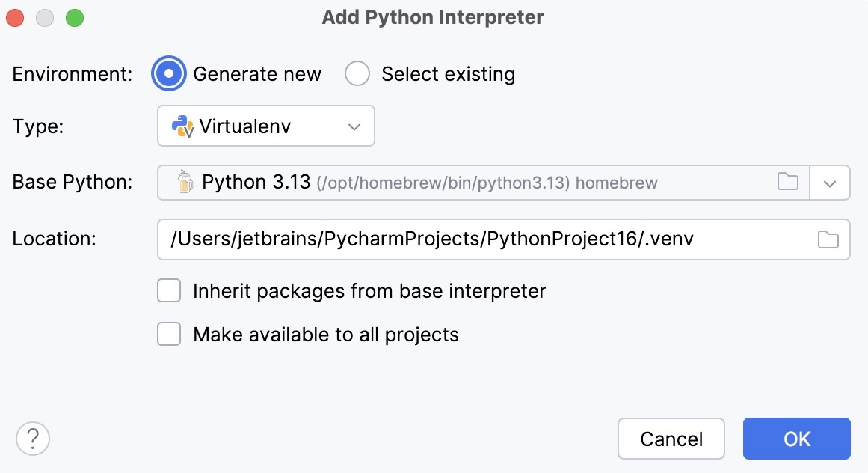Open folder browser for Base Python path
The width and height of the screenshot is (868, 473).
click(x=787, y=182)
